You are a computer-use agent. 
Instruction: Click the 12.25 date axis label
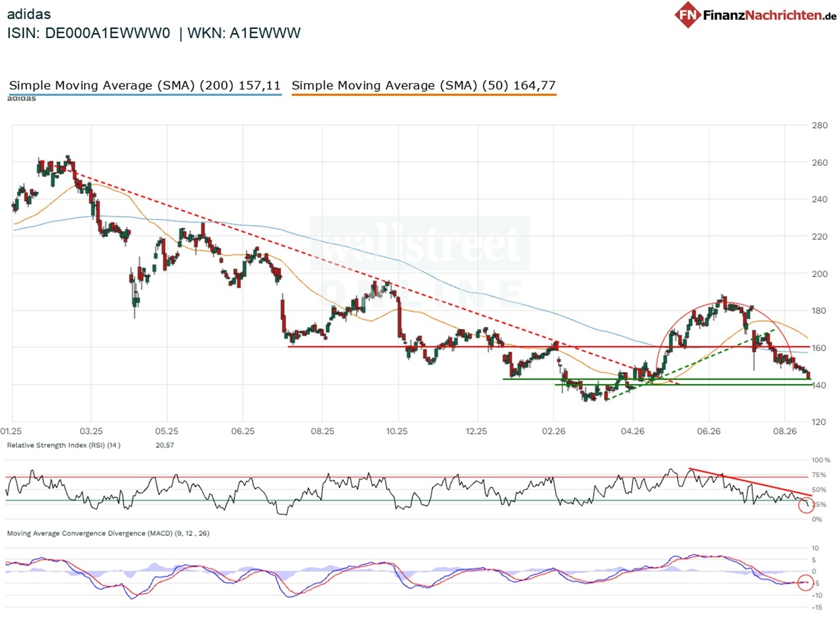pos(477,431)
